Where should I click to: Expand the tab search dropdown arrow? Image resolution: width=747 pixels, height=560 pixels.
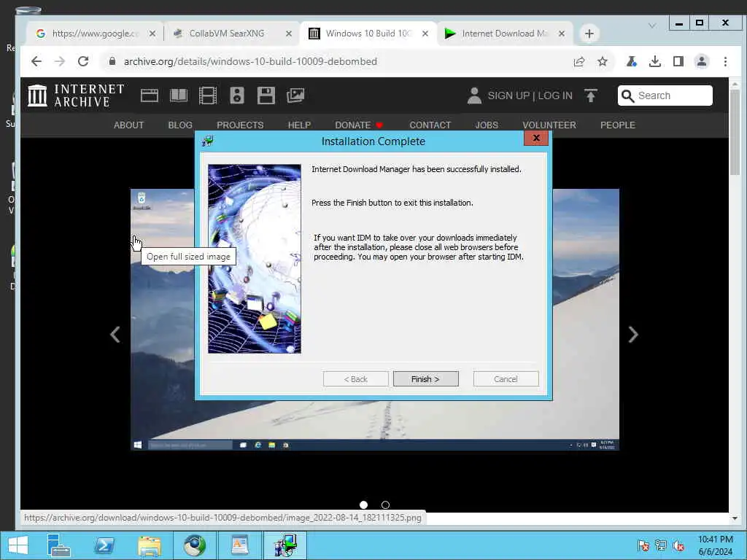652,26
